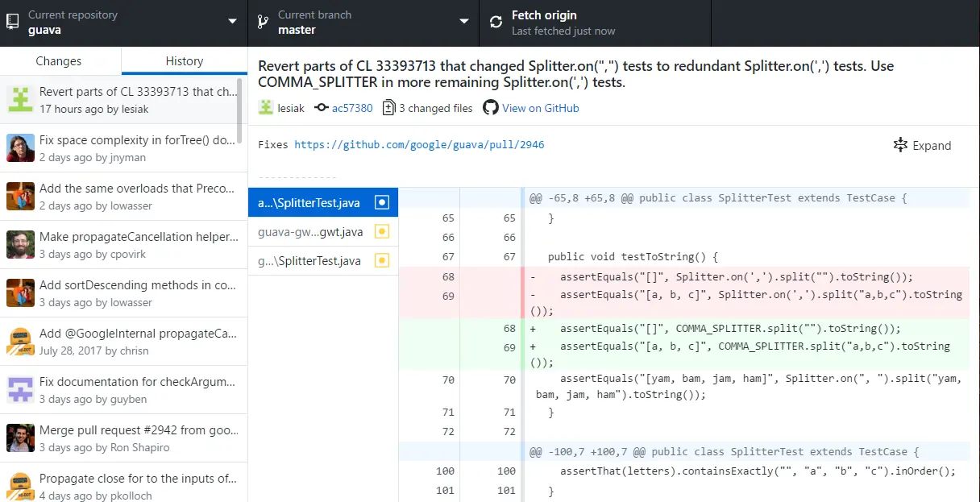980x502 pixels.
Task: Open the Current branch dropdown
Action: pos(363,23)
